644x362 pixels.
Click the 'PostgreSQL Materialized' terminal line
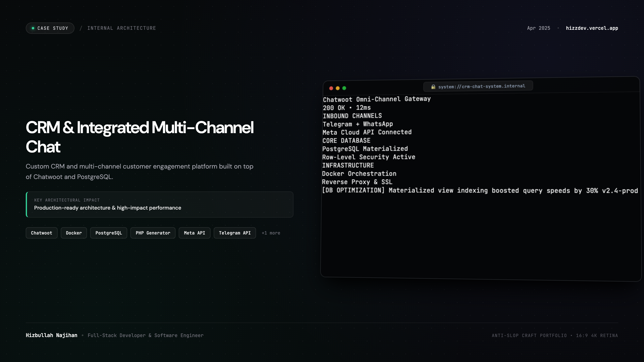(365, 149)
